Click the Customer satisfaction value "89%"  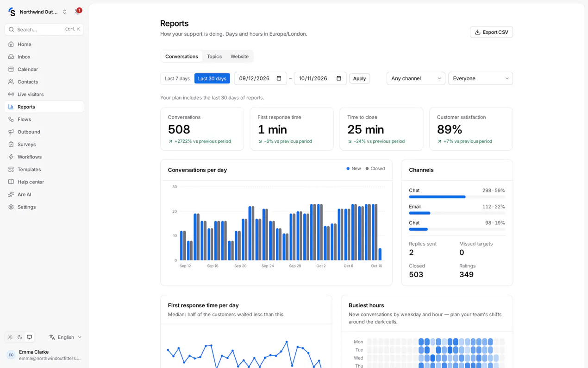[450, 129]
